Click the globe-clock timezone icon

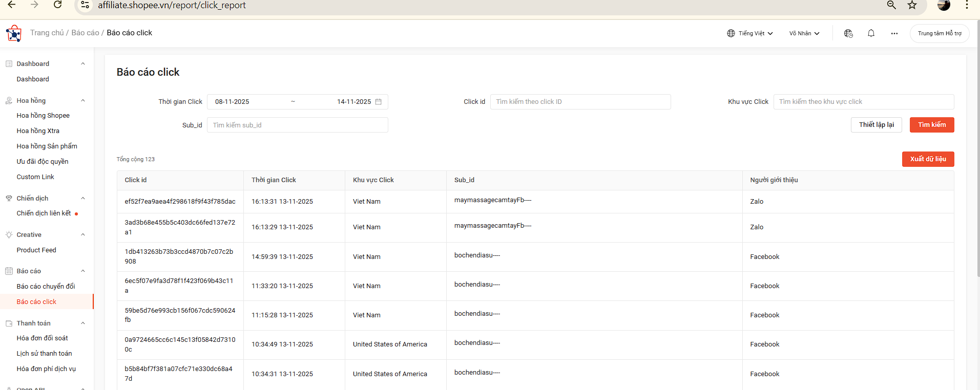coord(848,33)
